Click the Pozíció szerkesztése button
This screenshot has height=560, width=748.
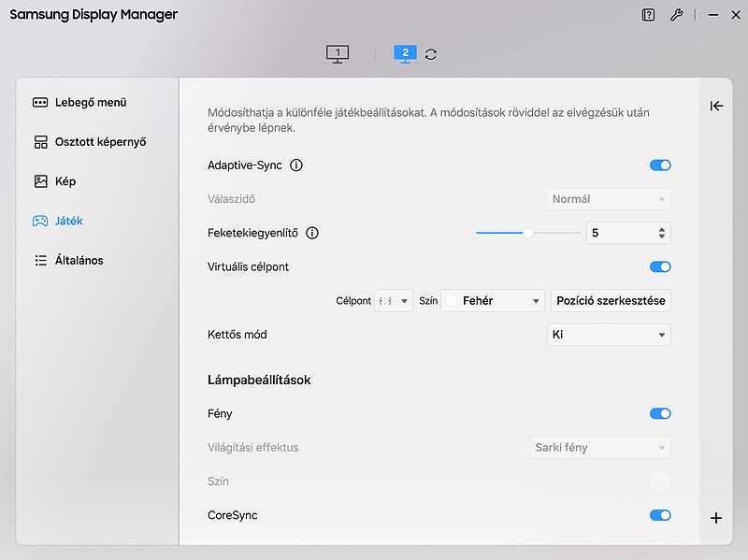point(611,301)
